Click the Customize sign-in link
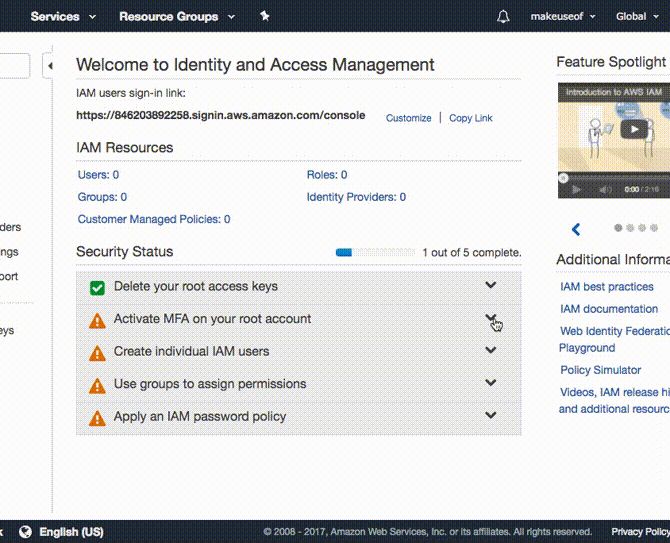670x543 pixels. [408, 118]
